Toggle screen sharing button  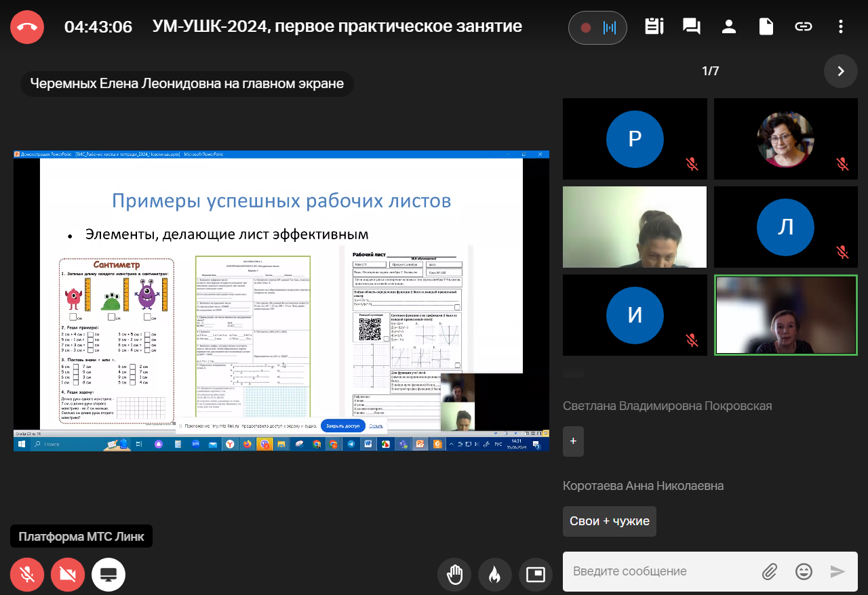point(108,575)
